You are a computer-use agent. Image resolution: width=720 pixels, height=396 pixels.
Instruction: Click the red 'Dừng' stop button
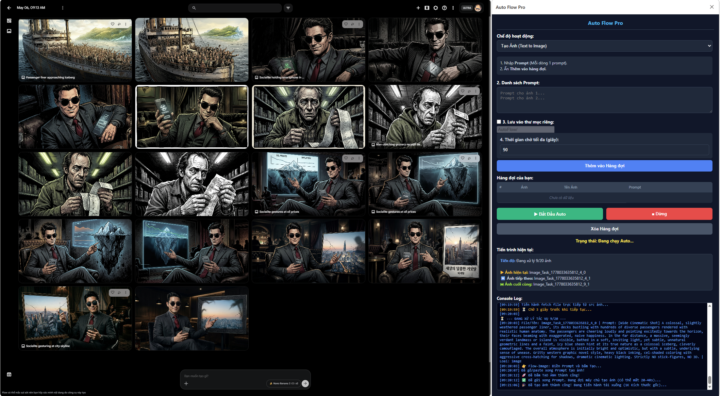click(x=659, y=214)
